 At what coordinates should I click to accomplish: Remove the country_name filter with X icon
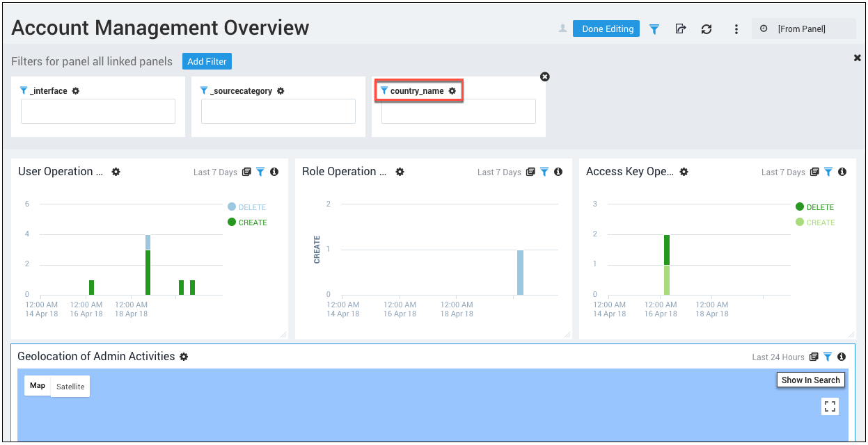click(545, 76)
